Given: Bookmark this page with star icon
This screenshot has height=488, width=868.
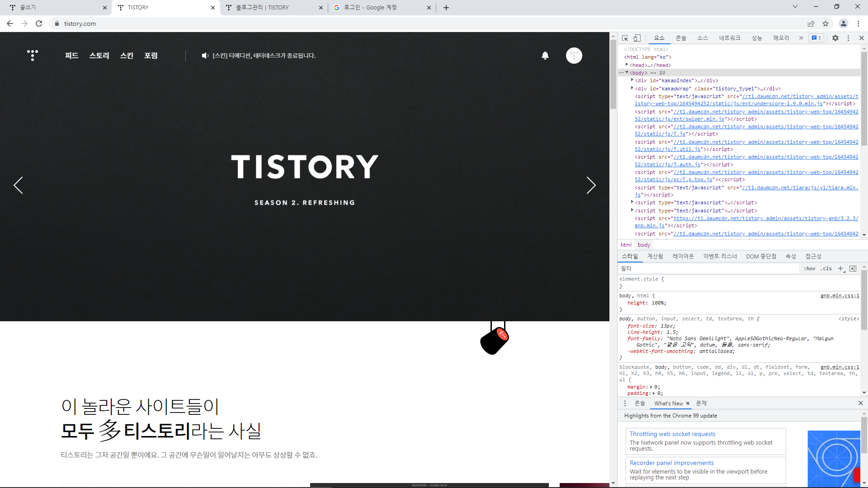Looking at the screenshot, I should [x=826, y=23].
